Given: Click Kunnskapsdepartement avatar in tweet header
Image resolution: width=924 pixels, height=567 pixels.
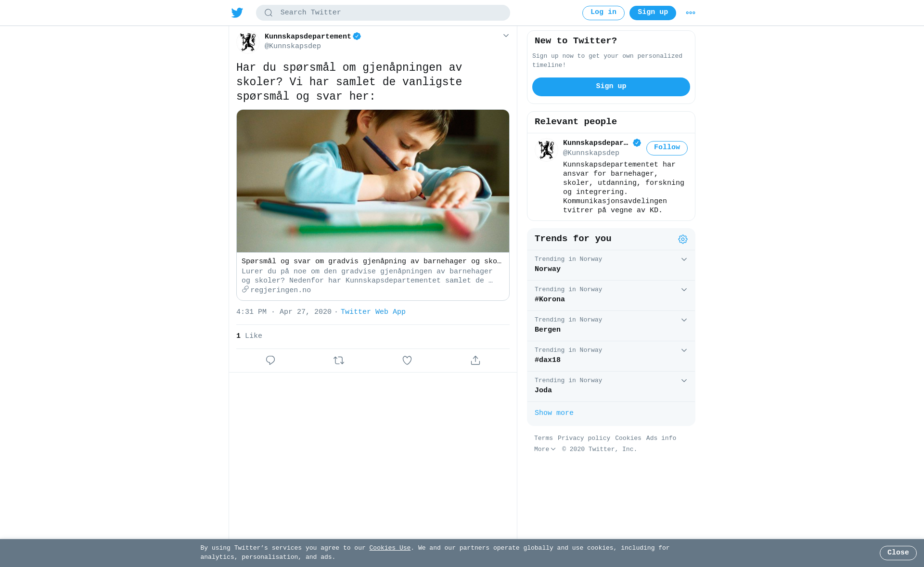Looking at the screenshot, I should click(x=248, y=42).
